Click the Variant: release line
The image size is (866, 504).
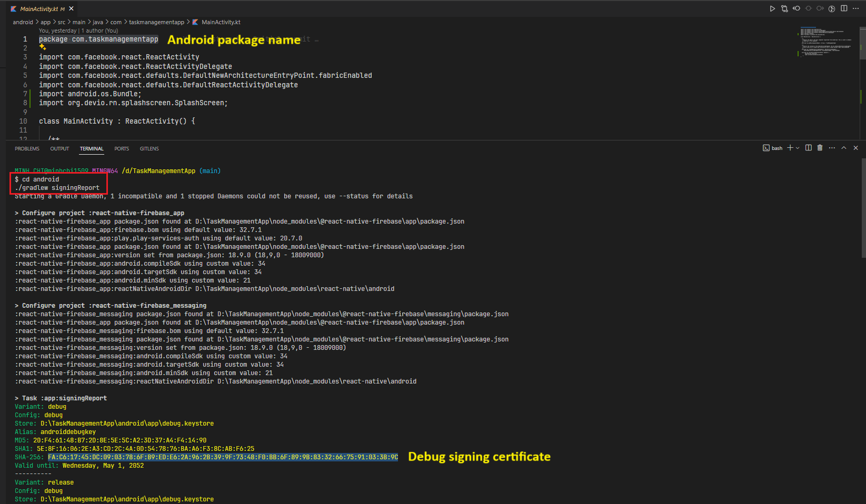44,482
